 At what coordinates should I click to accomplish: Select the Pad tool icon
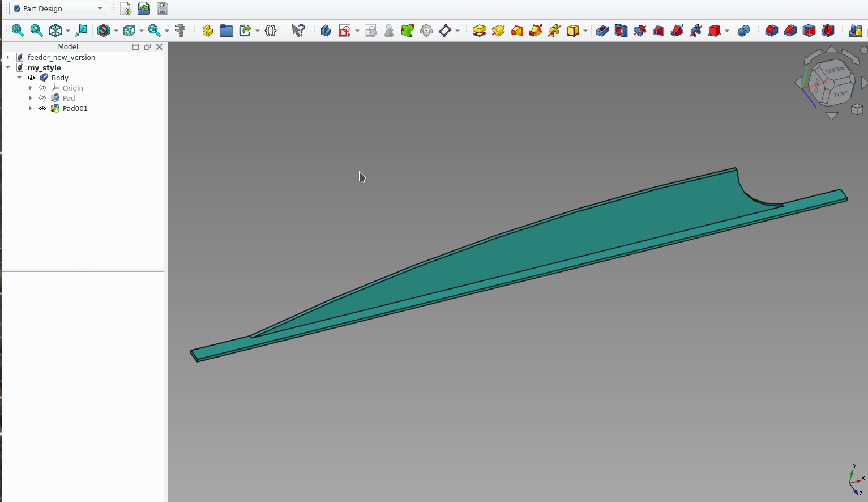coord(480,31)
